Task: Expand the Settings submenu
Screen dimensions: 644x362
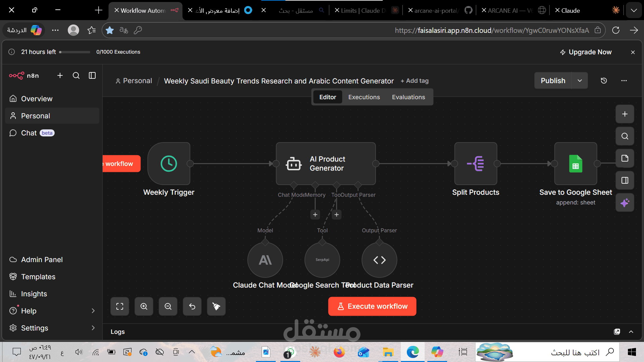Action: tap(93, 328)
